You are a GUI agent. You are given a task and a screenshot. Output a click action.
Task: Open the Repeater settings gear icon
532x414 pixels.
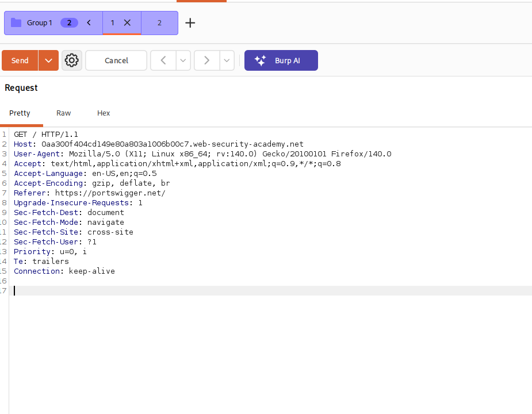[x=71, y=60]
